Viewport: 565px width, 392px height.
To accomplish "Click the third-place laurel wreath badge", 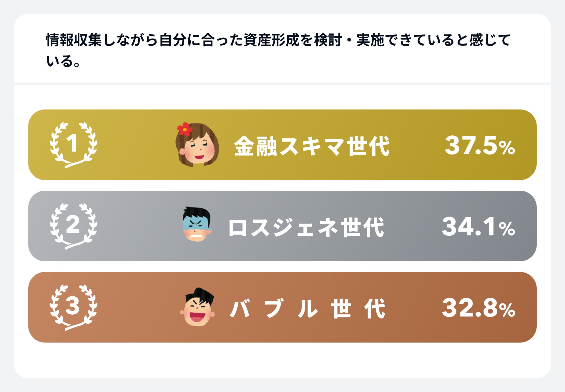I will coord(73,307).
